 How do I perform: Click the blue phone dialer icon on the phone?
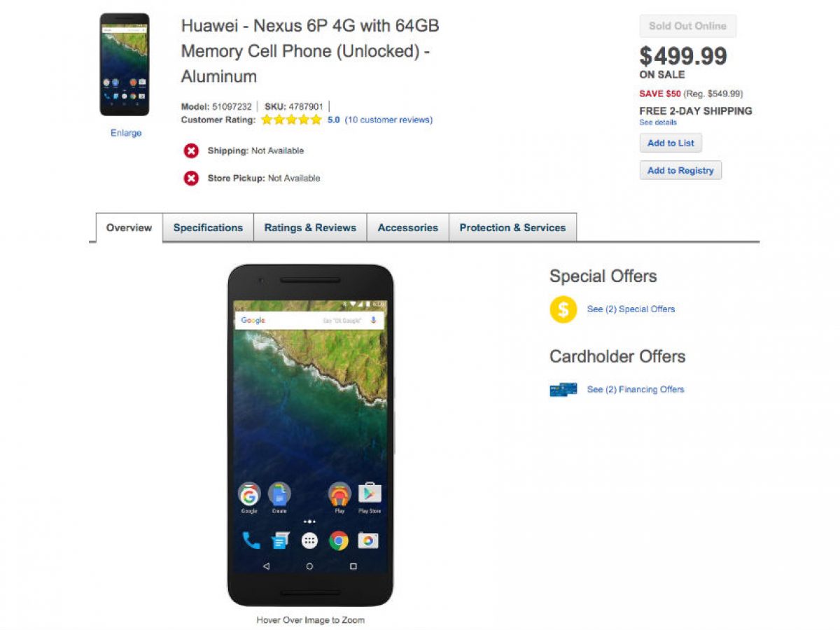click(x=251, y=540)
